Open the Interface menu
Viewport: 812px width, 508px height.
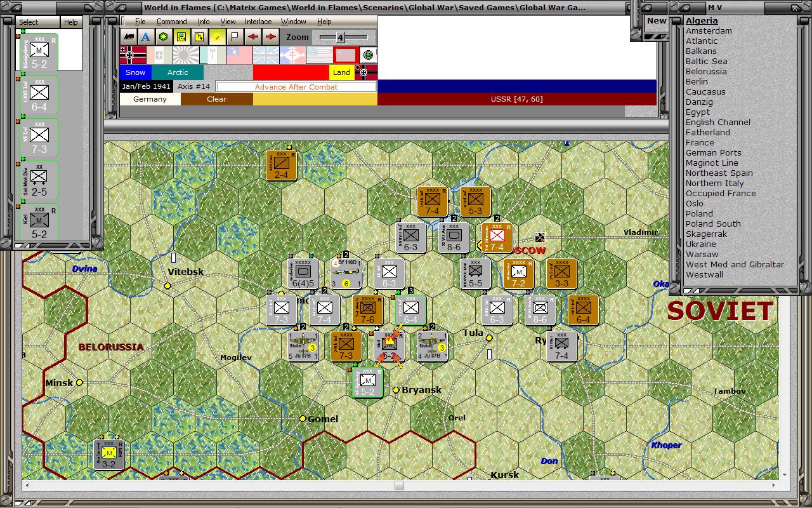click(x=258, y=22)
